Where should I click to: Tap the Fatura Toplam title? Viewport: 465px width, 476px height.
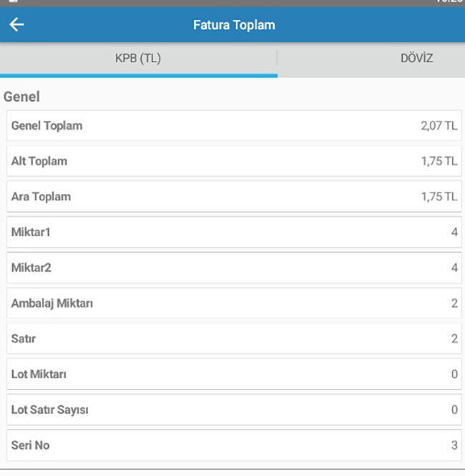point(234,25)
